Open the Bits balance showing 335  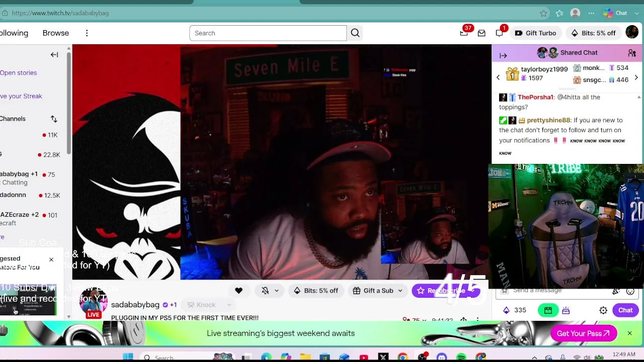pyautogui.click(x=514, y=310)
